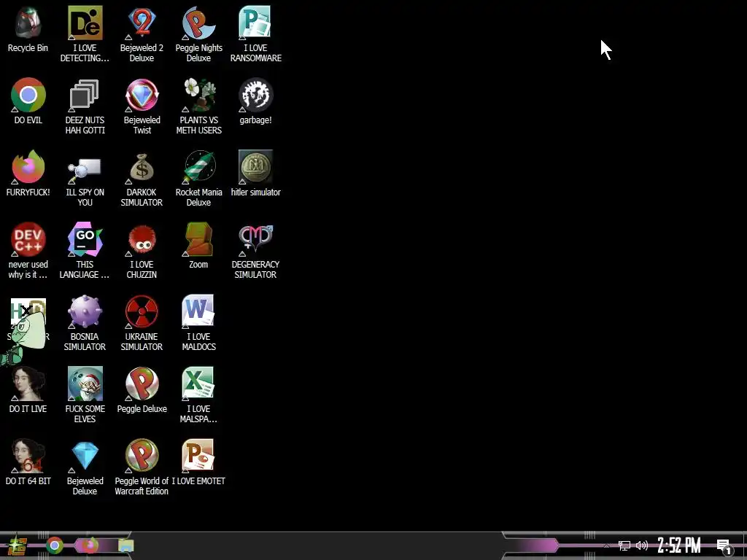The image size is (747, 560).
Task: Select the medallion icon in the garbage! column
Action: pos(255,167)
